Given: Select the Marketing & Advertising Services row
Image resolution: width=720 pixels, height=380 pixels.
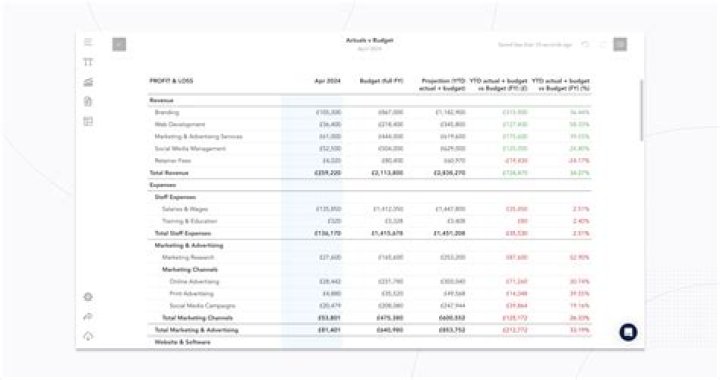Looking at the screenshot, I should point(370,136).
